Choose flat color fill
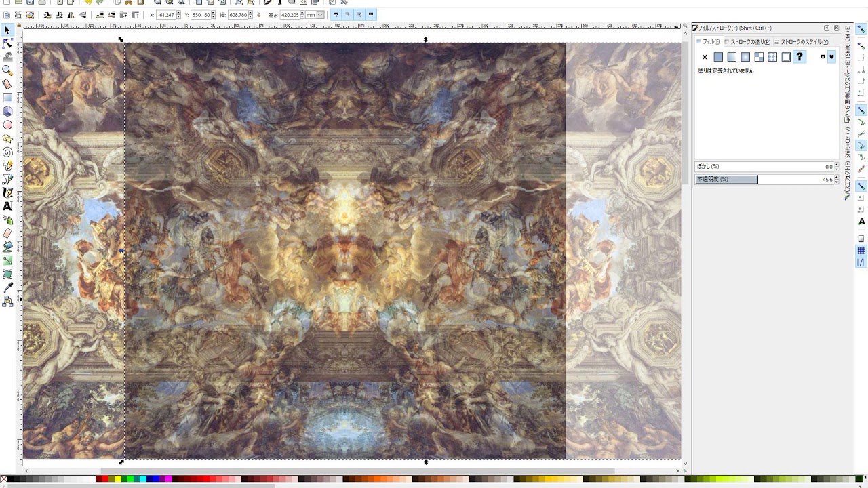 click(718, 57)
